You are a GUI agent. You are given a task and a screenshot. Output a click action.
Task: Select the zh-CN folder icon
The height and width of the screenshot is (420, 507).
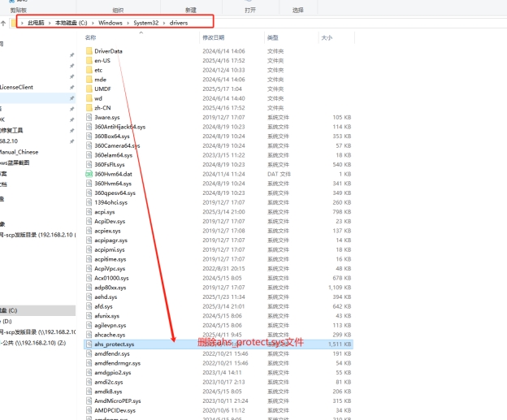[89, 108]
